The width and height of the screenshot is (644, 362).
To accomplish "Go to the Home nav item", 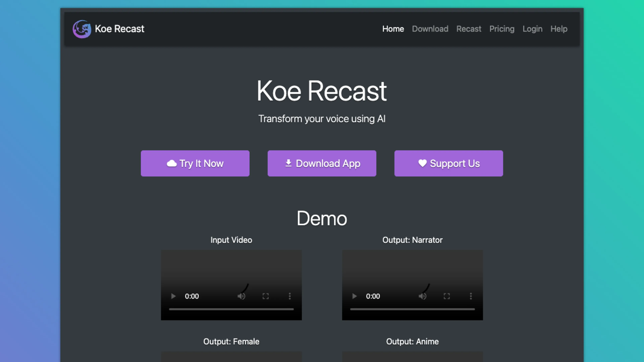I will 393,29.
